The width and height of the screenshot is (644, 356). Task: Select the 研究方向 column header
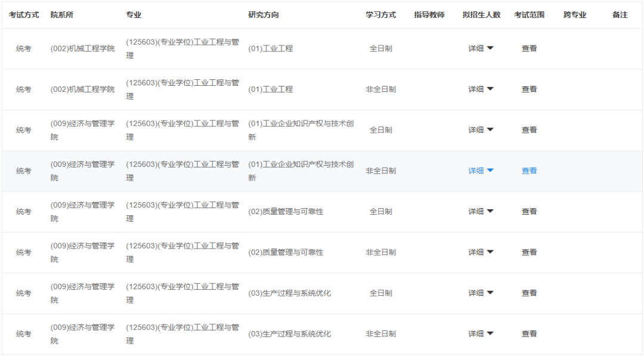pos(263,15)
